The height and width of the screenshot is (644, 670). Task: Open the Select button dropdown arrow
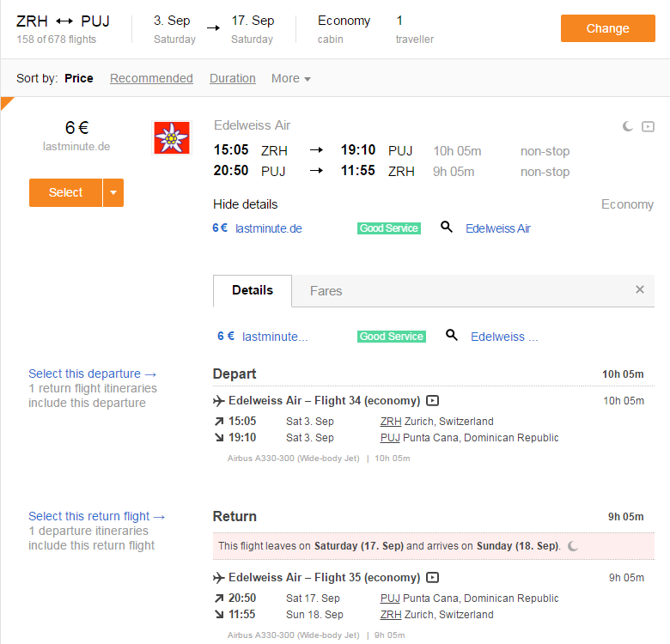click(x=113, y=192)
